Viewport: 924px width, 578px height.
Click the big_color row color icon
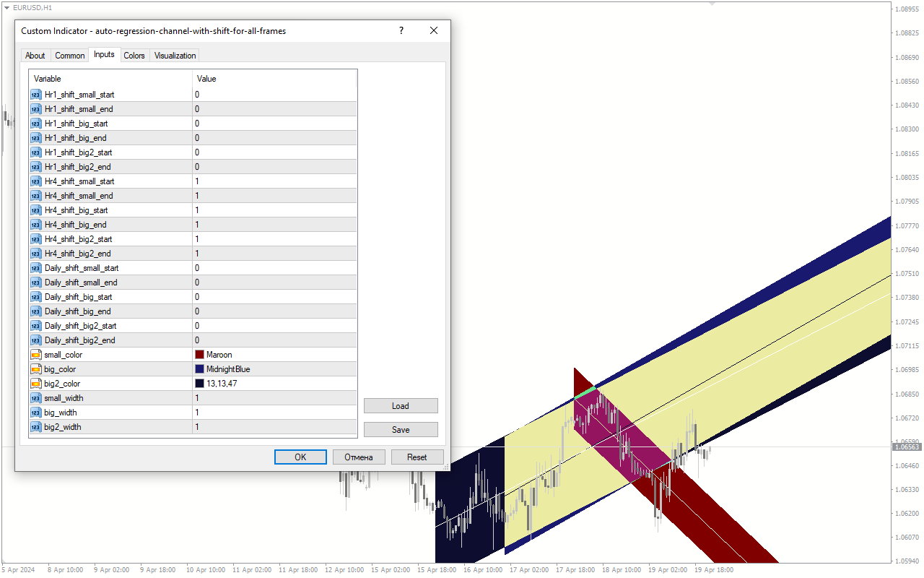(x=36, y=369)
